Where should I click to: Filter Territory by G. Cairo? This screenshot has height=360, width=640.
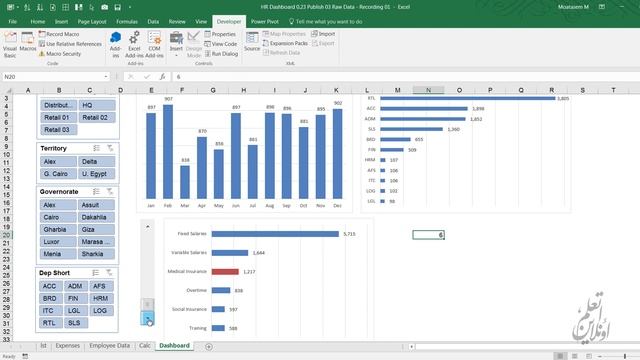[58, 174]
